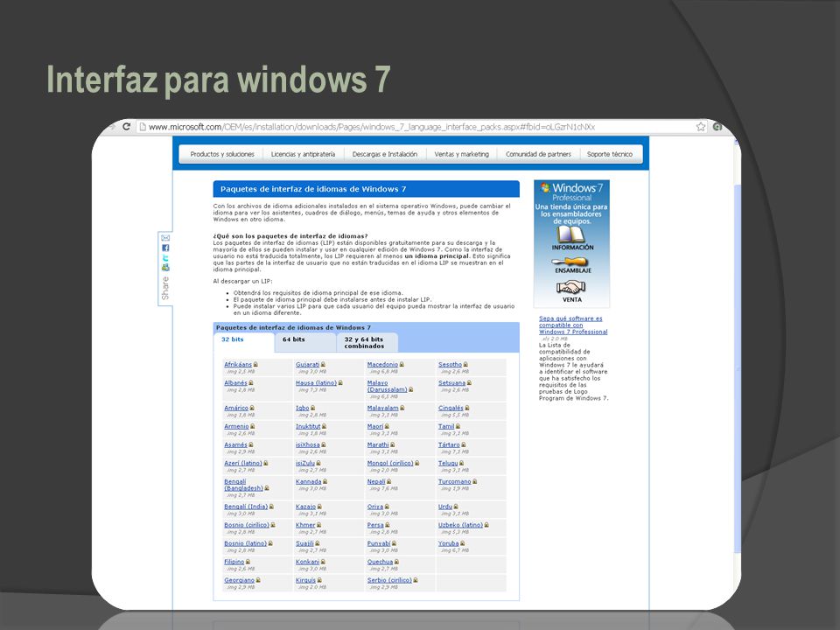Click the lock icon next to Afrikáans
The height and width of the screenshot is (630, 840).
255,365
